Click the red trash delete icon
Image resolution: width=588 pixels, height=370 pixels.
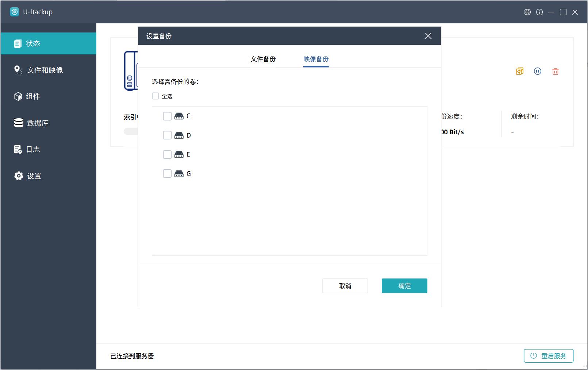(555, 72)
